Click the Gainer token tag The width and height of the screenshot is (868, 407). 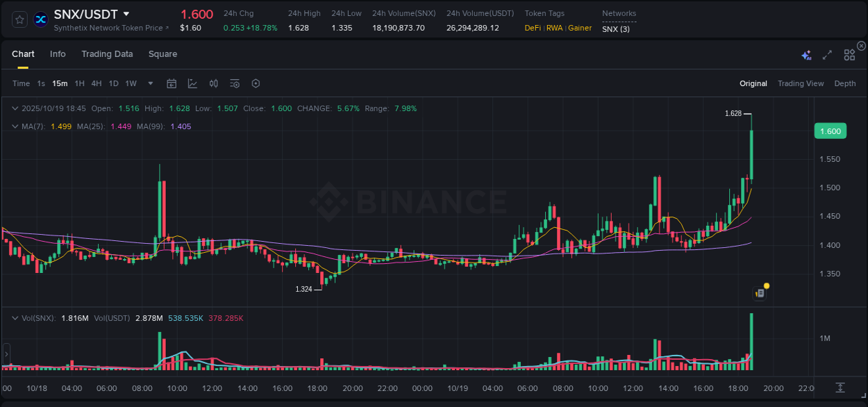580,28
